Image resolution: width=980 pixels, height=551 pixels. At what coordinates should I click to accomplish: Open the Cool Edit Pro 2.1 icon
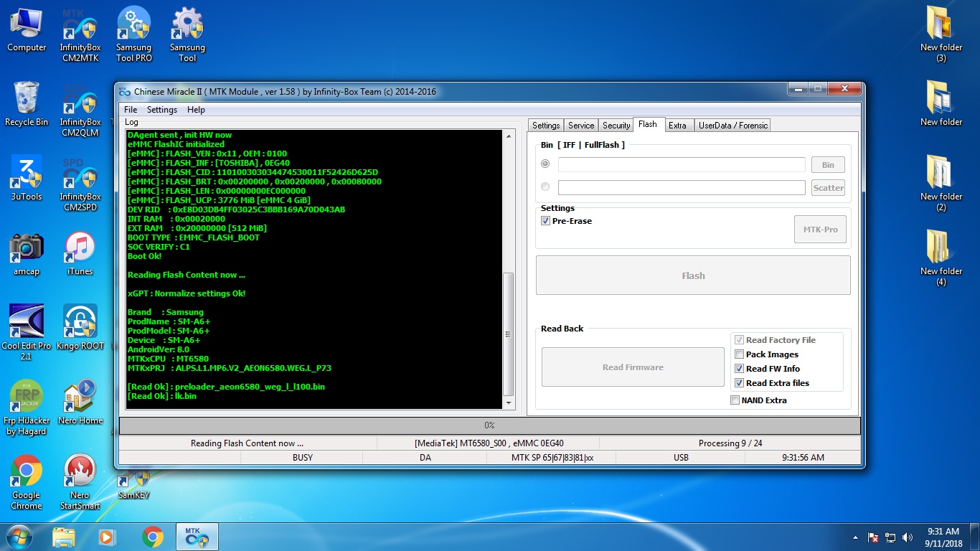[x=27, y=332]
